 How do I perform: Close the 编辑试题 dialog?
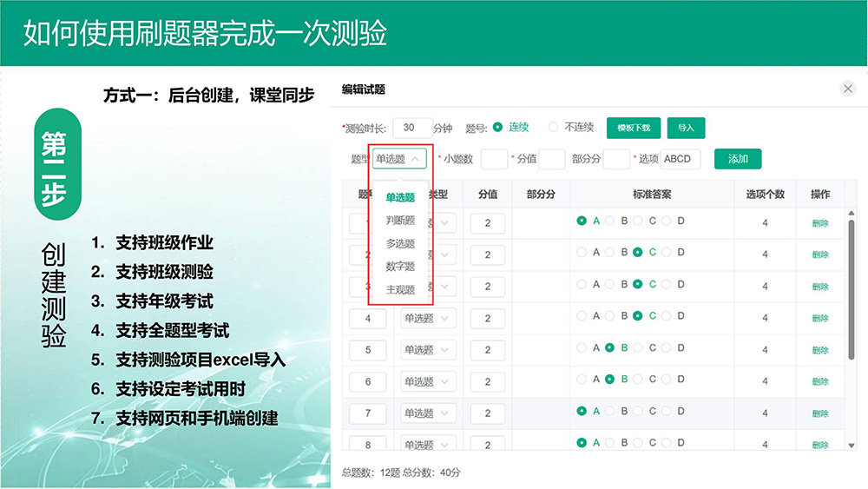click(848, 89)
